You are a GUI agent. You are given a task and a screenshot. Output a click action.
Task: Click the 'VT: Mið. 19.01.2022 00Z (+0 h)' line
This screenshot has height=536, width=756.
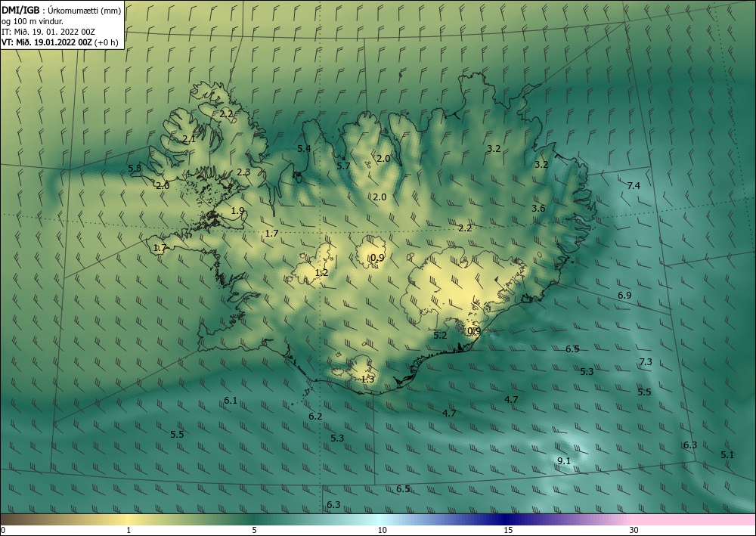tap(60, 42)
